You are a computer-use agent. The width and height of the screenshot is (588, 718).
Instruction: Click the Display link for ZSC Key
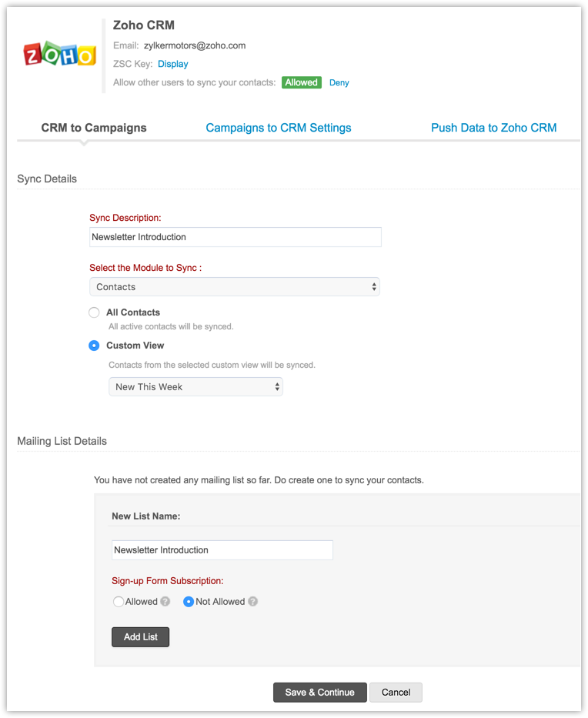click(173, 64)
